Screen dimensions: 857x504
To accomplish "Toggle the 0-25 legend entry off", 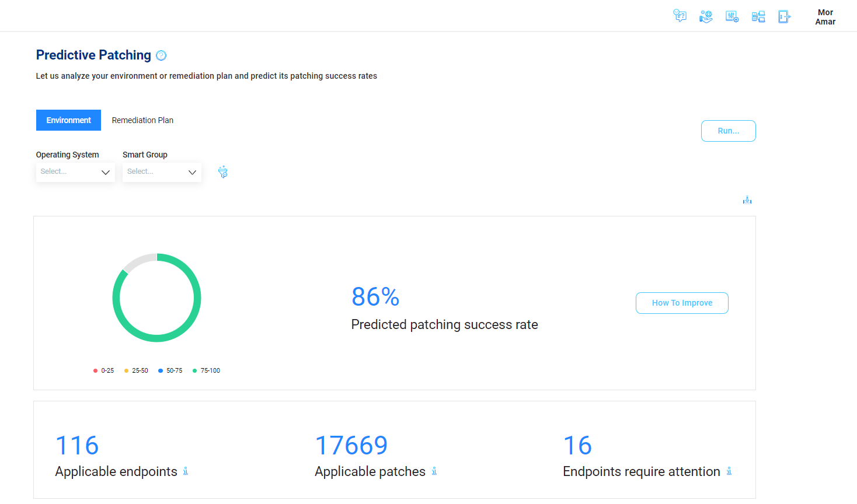I will coord(103,370).
